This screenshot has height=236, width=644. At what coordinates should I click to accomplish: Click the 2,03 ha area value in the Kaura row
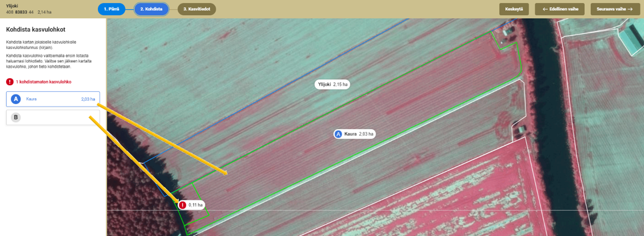click(x=88, y=99)
